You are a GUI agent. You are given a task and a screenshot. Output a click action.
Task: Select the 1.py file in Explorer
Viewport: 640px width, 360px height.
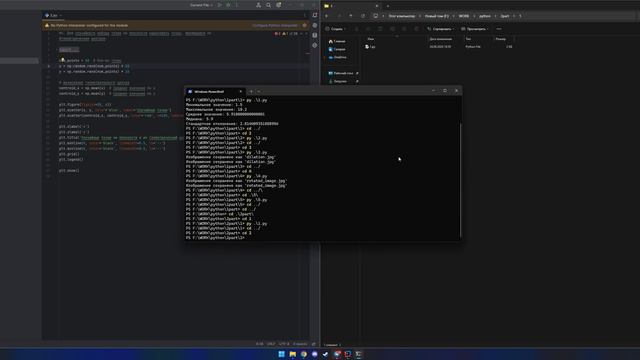point(371,47)
